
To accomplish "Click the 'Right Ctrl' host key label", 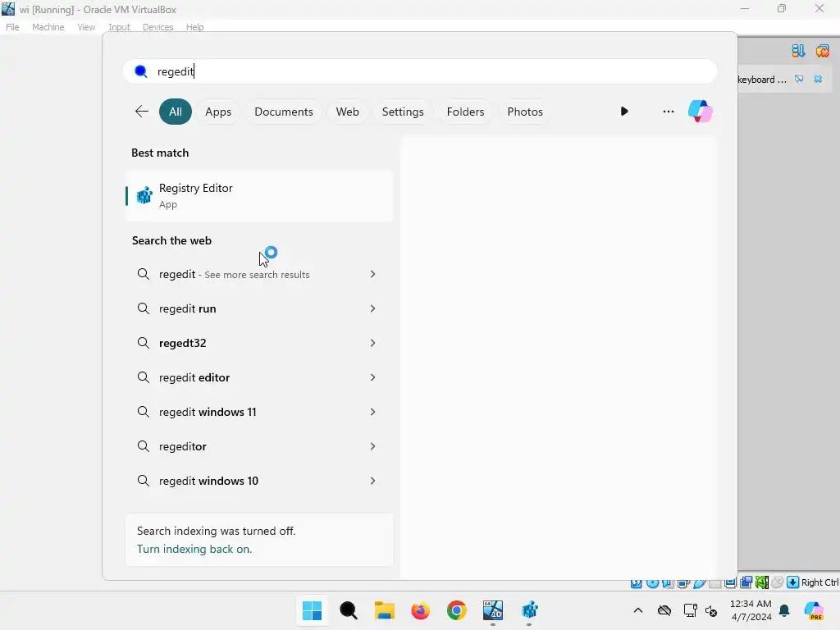I will pyautogui.click(x=820, y=582).
